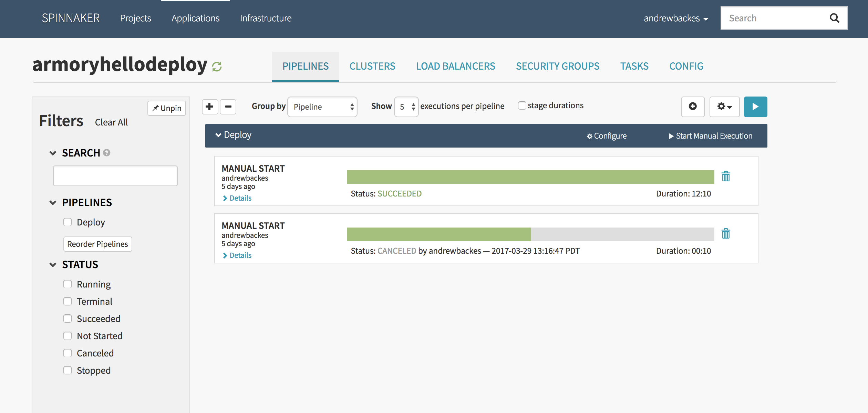The width and height of the screenshot is (868, 413).
Task: Delete the succeeded execution via trash icon
Action: 726,177
